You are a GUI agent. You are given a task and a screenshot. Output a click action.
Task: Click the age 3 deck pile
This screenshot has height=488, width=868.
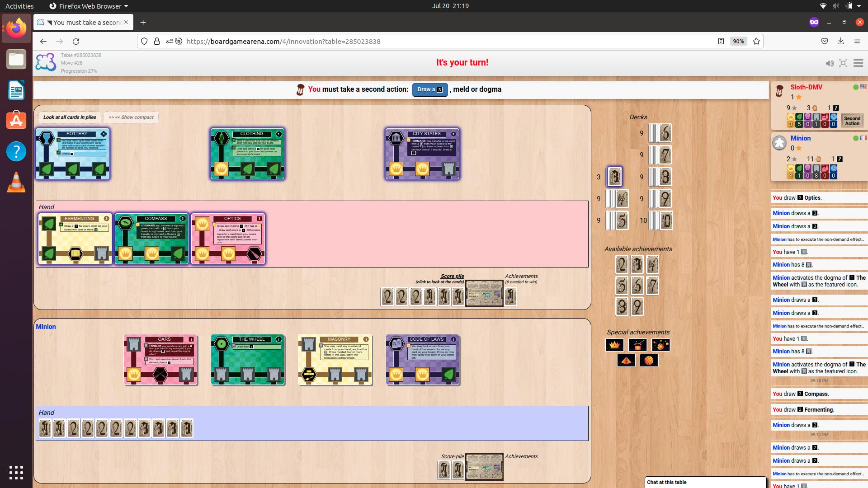pos(614,177)
